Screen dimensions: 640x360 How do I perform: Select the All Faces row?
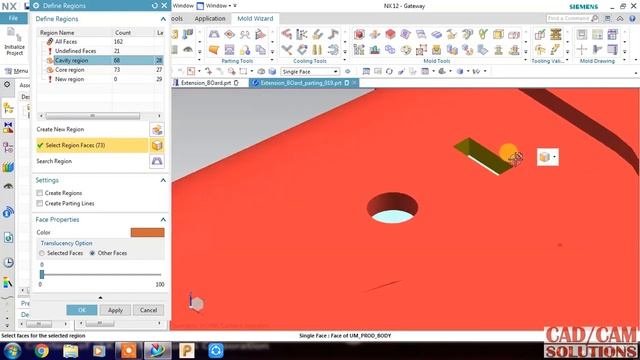click(x=101, y=42)
